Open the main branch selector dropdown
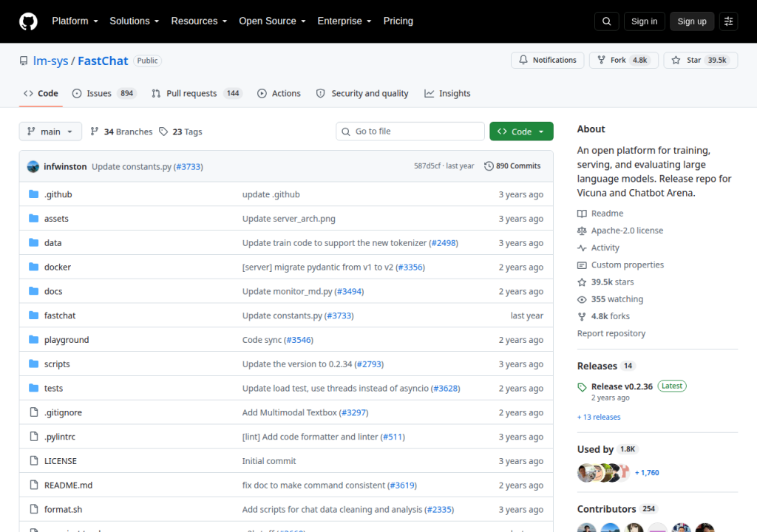 (x=50, y=132)
